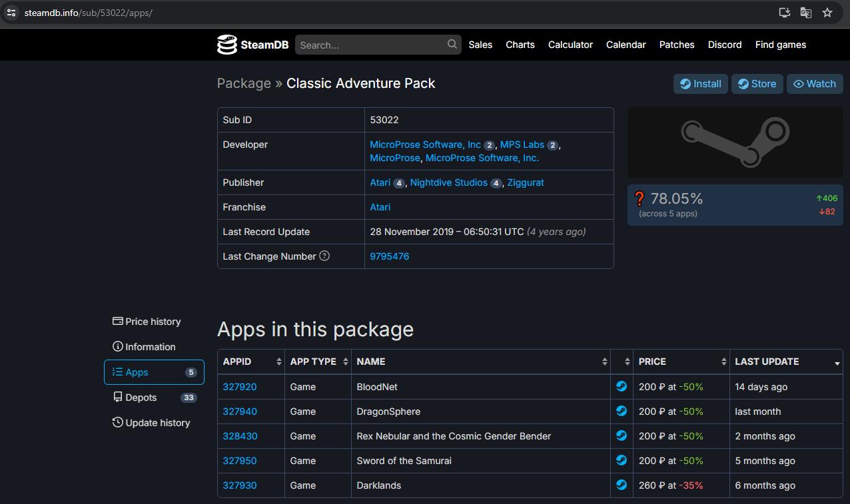Sort table by LAST UPDATE column
The image size is (850, 504).
click(786, 362)
